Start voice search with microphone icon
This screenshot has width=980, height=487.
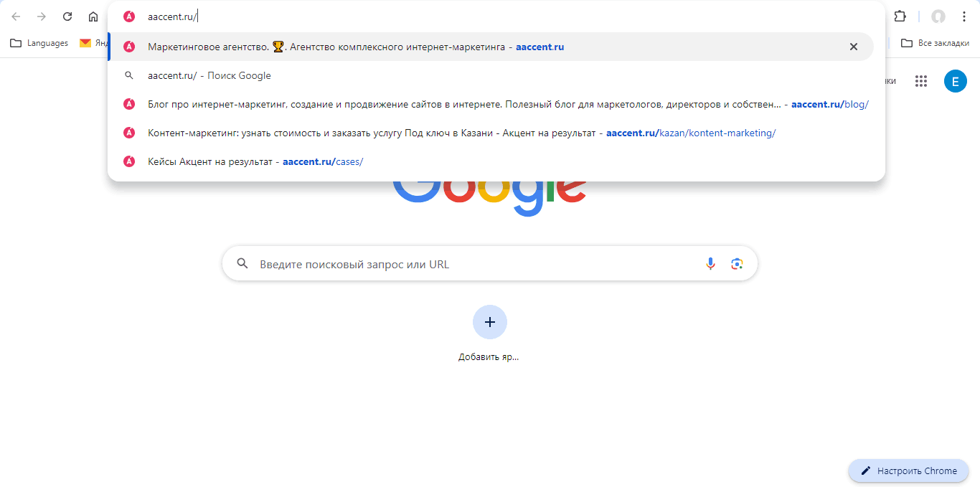pyautogui.click(x=710, y=264)
